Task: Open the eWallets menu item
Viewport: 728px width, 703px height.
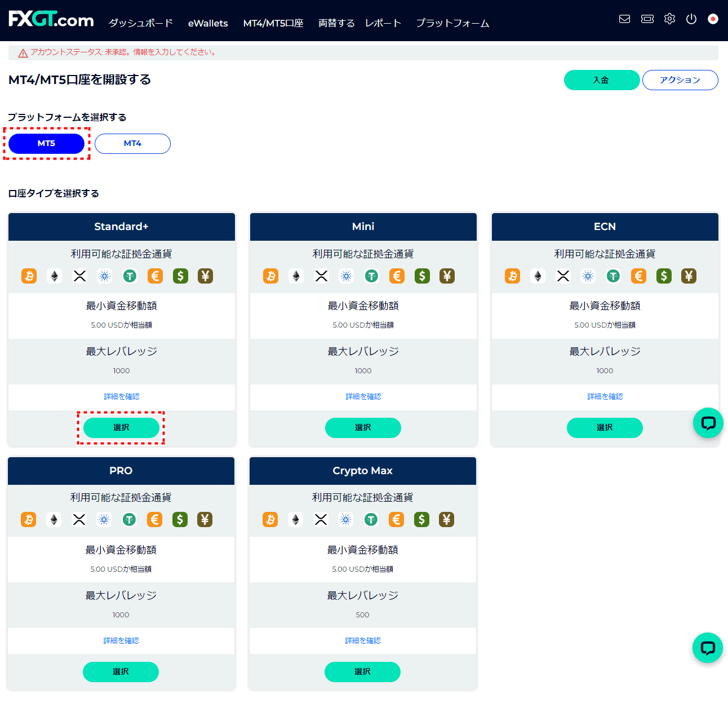Action: (x=208, y=23)
